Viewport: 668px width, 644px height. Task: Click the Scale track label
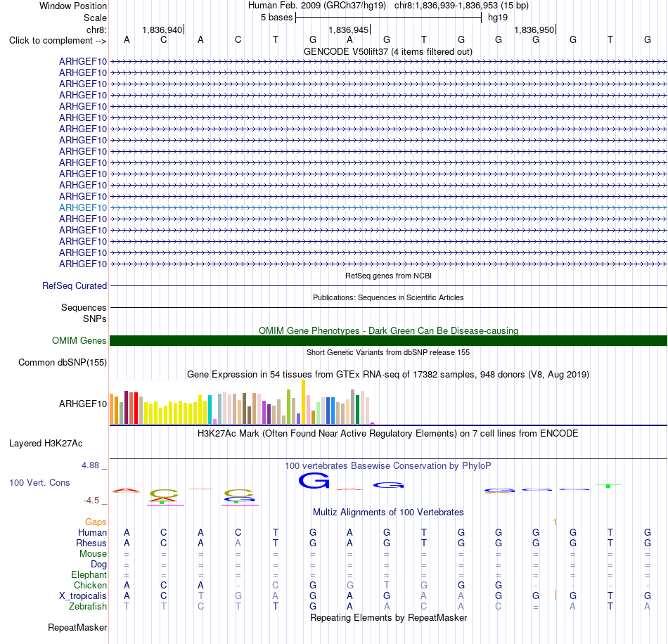(95, 18)
